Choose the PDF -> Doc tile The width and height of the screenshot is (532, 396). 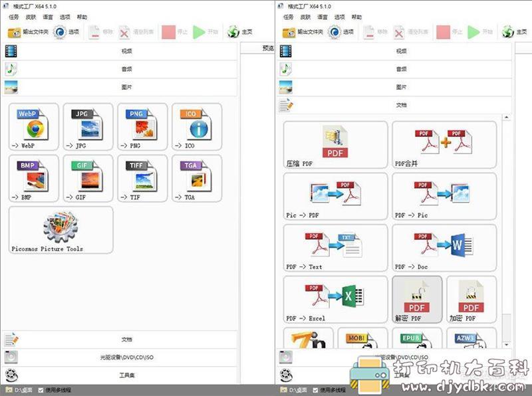pos(444,248)
